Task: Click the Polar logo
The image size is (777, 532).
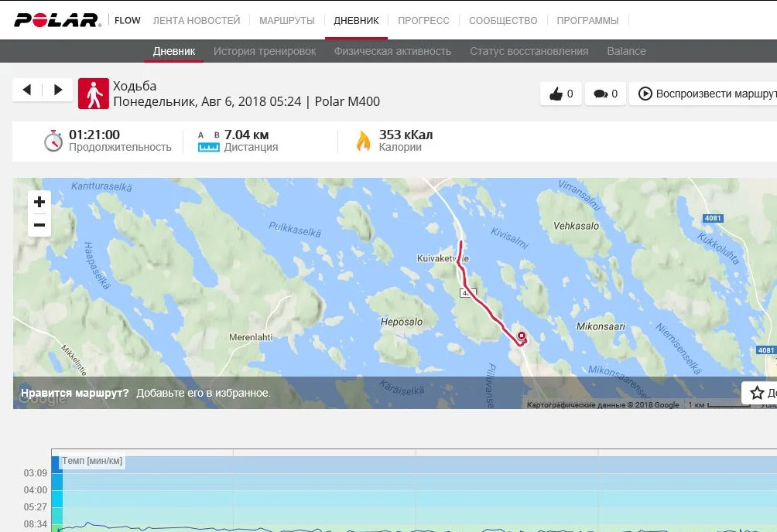Action: point(57,20)
